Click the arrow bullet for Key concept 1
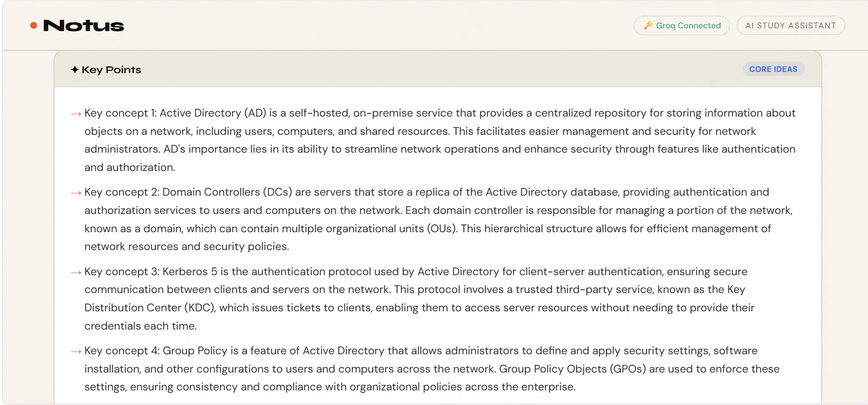This screenshot has height=405, width=868. [76, 113]
